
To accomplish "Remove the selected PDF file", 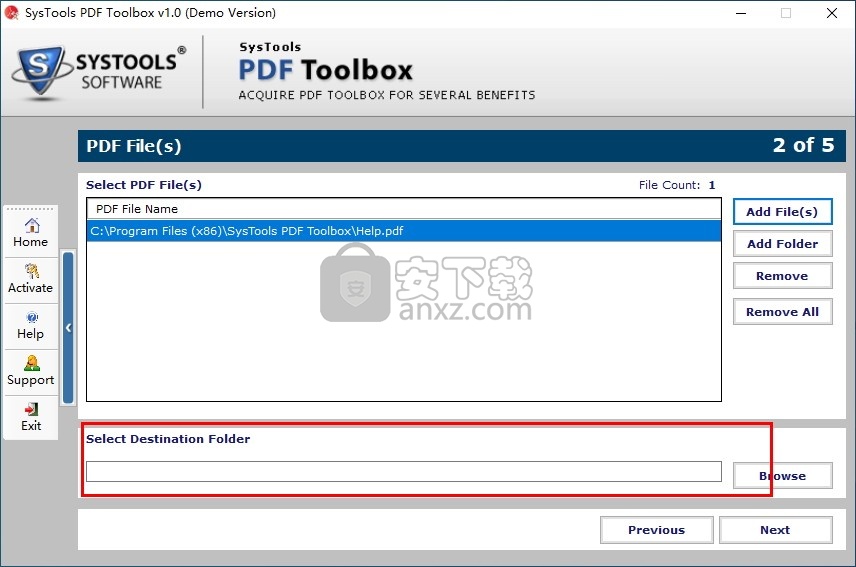I will click(782, 276).
